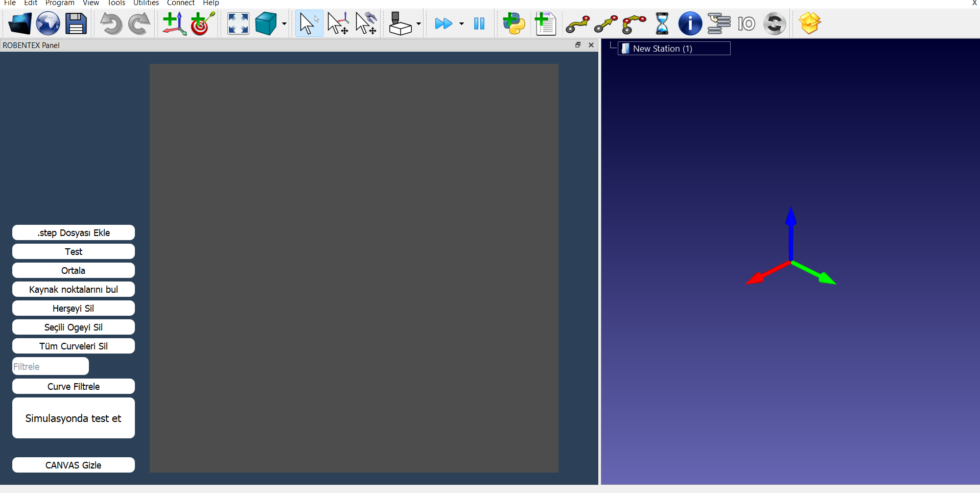Image resolution: width=980 pixels, height=493 pixels.
Task: Click the dark gray canvas area
Action: pyautogui.click(x=354, y=268)
